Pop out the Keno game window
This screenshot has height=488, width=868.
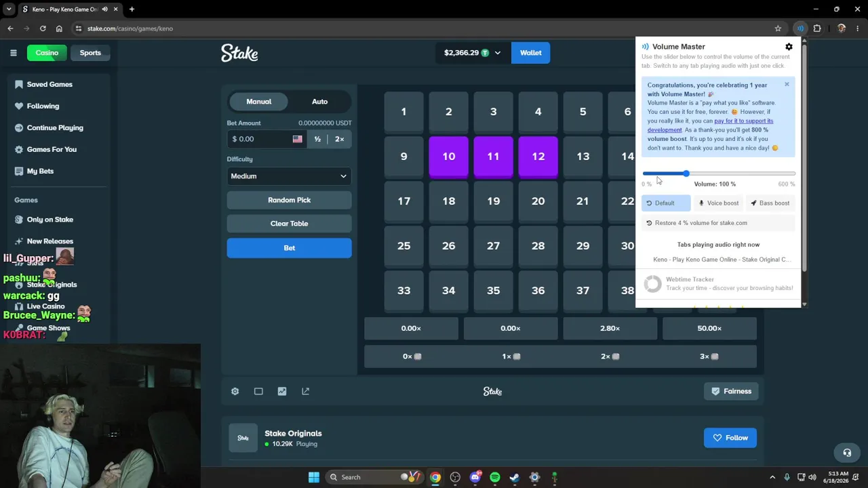click(305, 391)
